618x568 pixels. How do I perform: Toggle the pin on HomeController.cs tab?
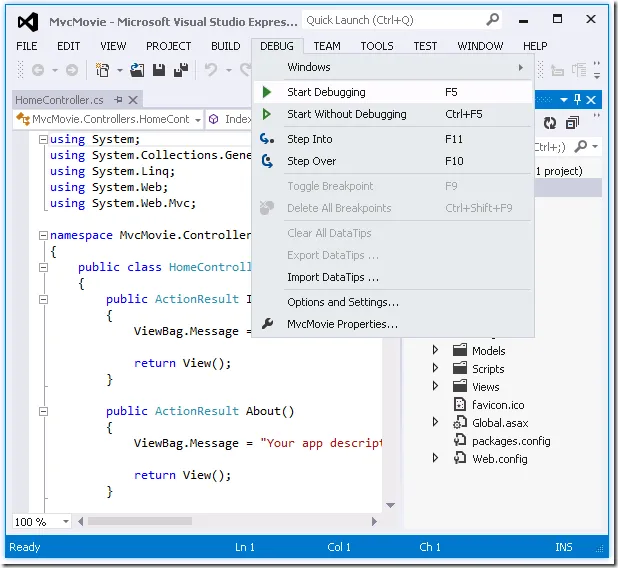118,100
